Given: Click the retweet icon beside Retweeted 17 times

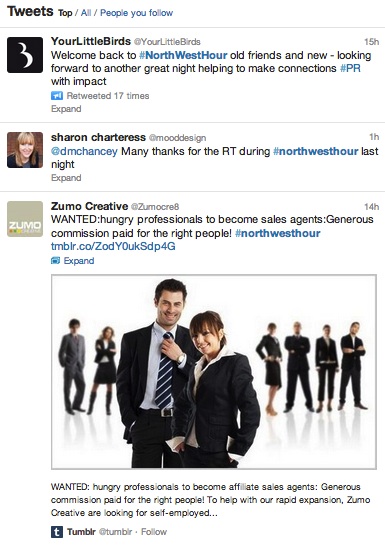Looking at the screenshot, I should click(x=57, y=96).
